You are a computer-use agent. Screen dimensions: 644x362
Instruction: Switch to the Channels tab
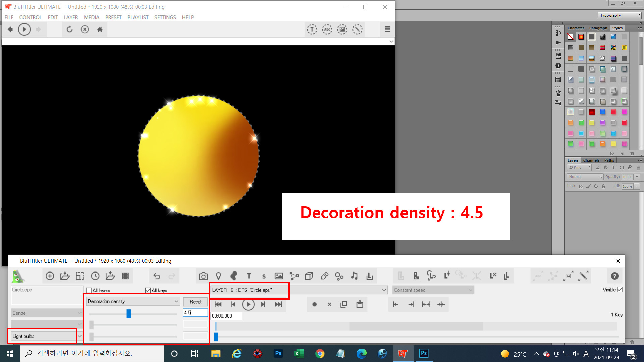(x=591, y=160)
